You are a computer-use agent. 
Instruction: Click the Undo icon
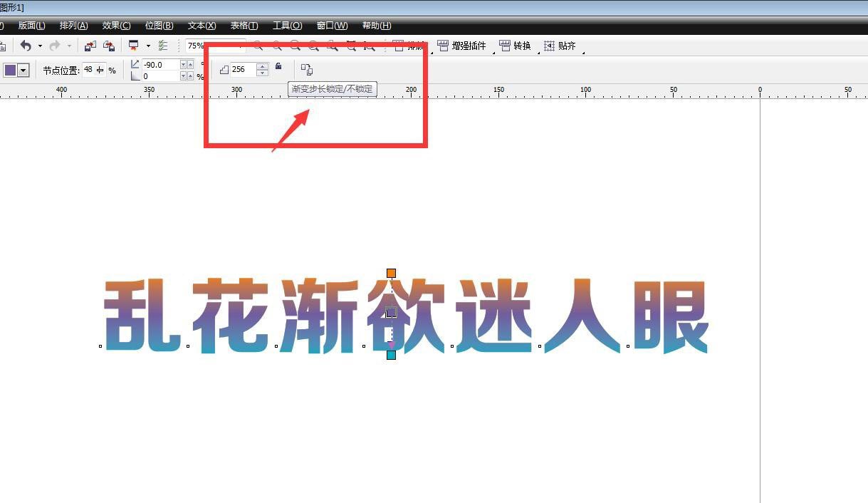[26, 46]
